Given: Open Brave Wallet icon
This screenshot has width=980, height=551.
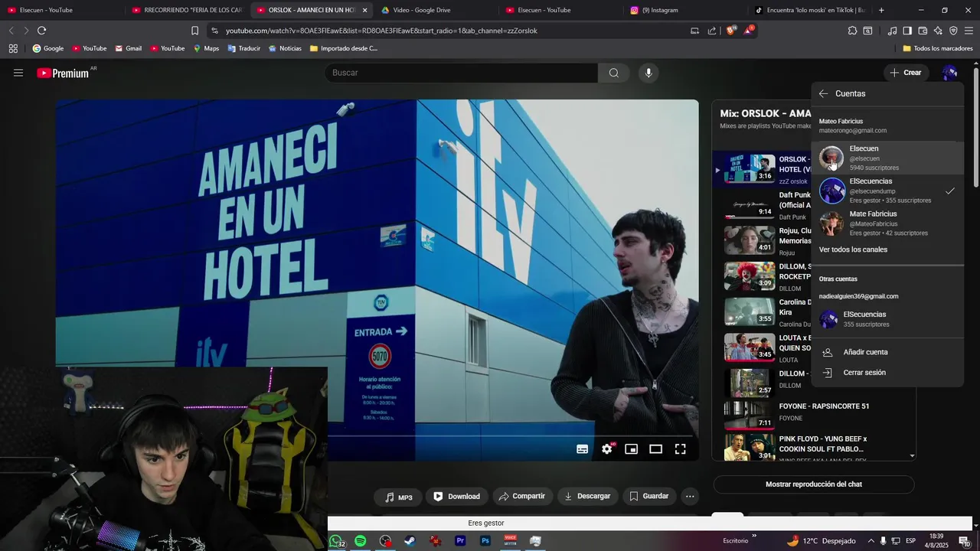Looking at the screenshot, I should coord(923,31).
